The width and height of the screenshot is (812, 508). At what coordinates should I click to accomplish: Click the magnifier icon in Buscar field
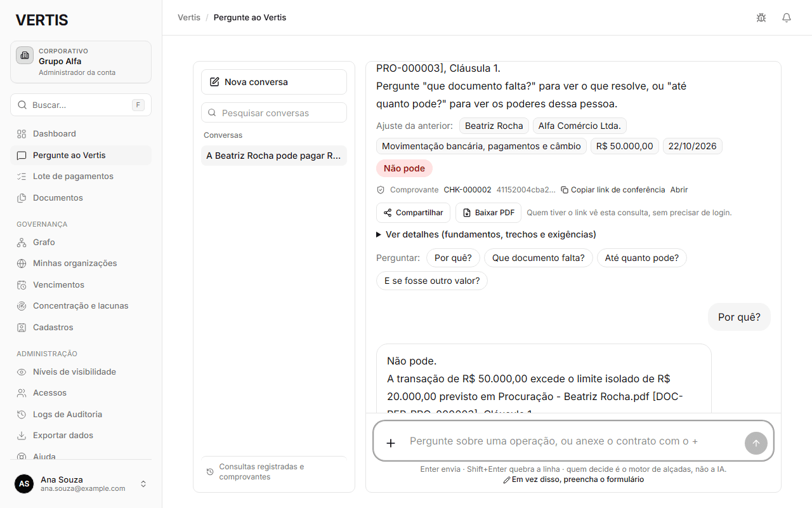click(22, 105)
